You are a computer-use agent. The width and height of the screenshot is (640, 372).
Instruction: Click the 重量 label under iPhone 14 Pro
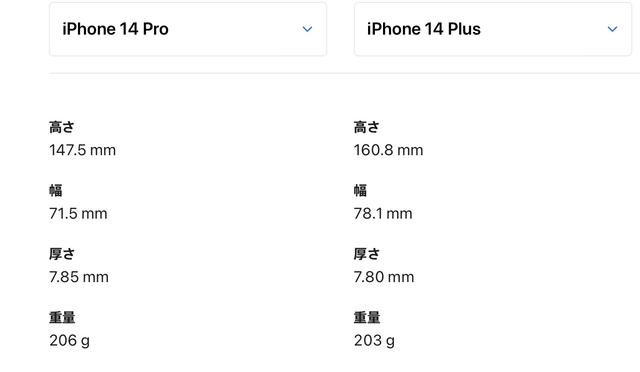pos(62,317)
